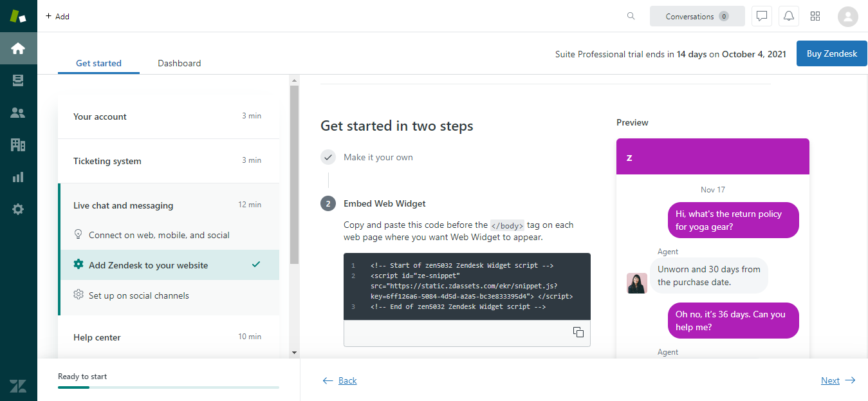868x401 pixels.
Task: Open the Organizations sidebar icon
Action: point(18,144)
